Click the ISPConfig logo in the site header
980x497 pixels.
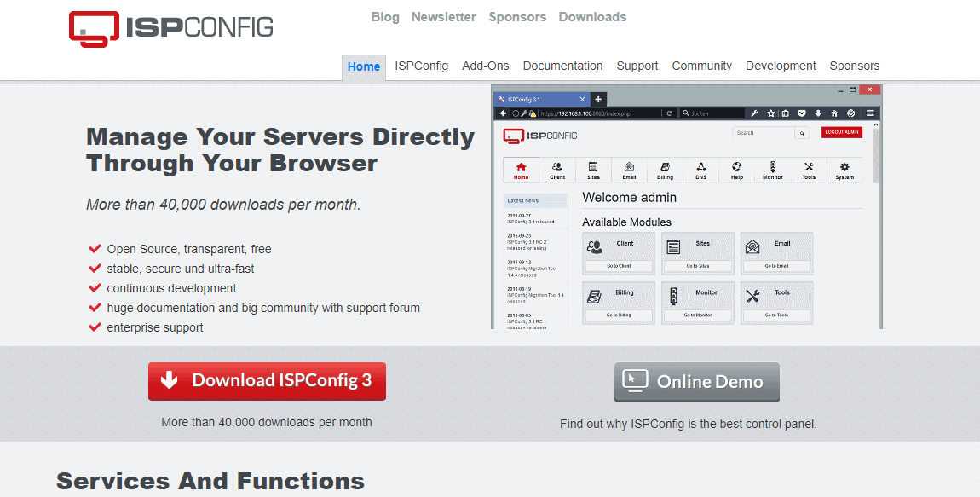[171, 28]
